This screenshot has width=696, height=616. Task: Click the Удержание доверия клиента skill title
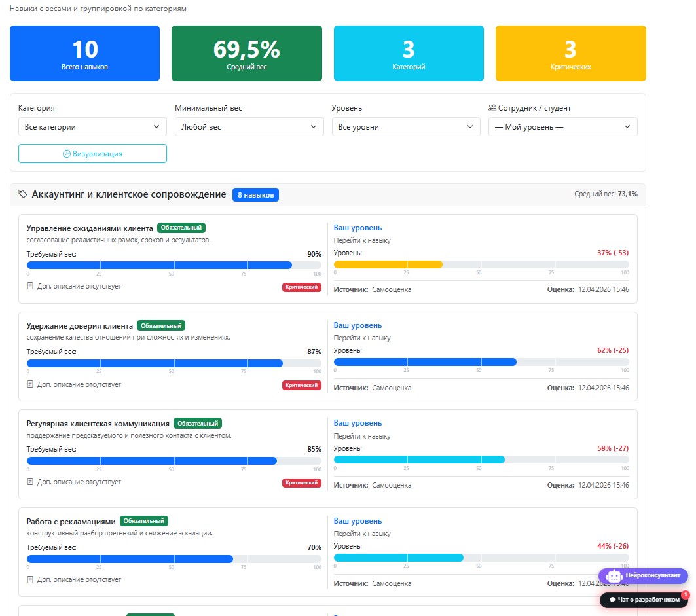(80, 326)
